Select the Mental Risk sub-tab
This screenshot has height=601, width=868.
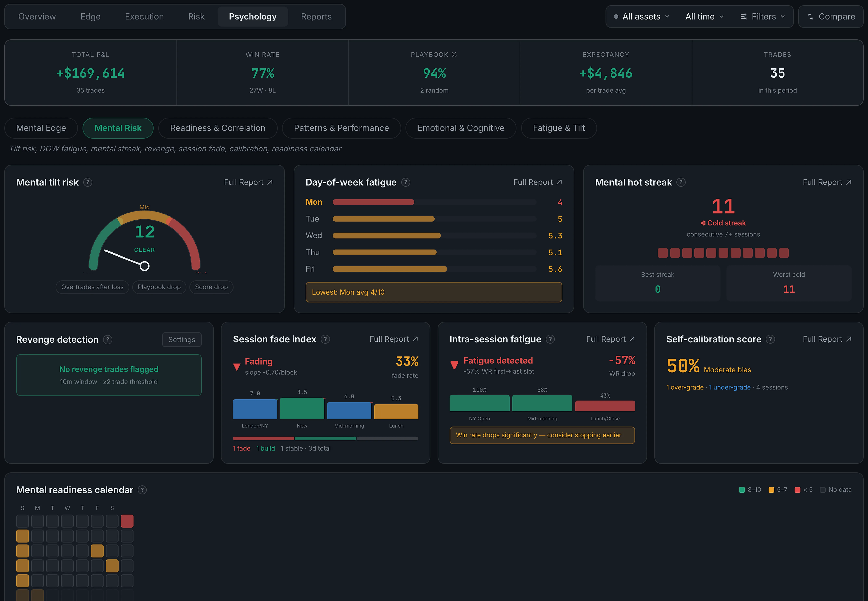point(118,128)
